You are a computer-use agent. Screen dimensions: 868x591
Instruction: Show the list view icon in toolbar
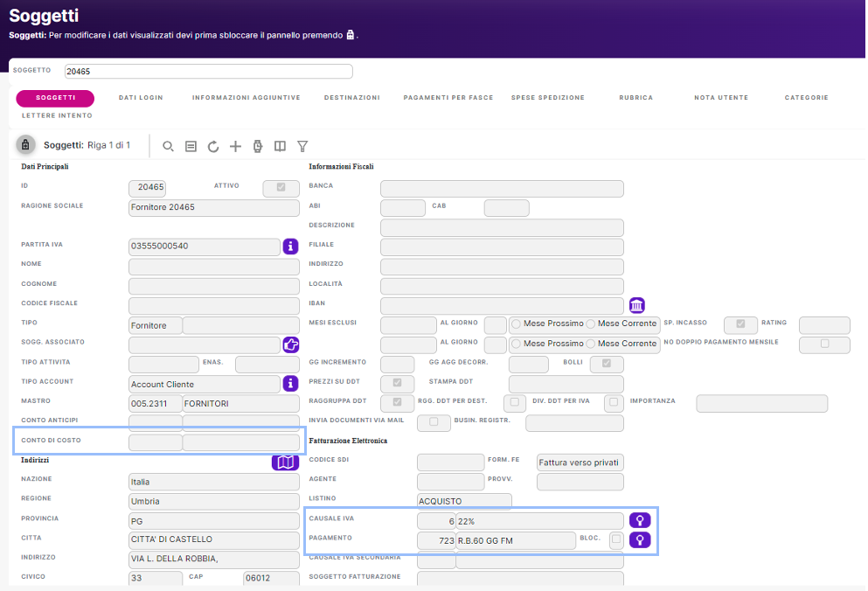[x=191, y=146]
